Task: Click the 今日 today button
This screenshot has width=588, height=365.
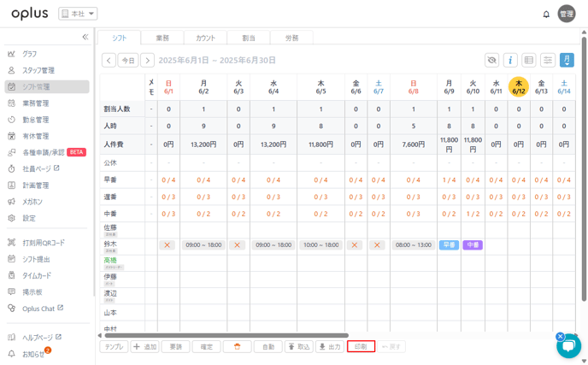Action: [127, 61]
